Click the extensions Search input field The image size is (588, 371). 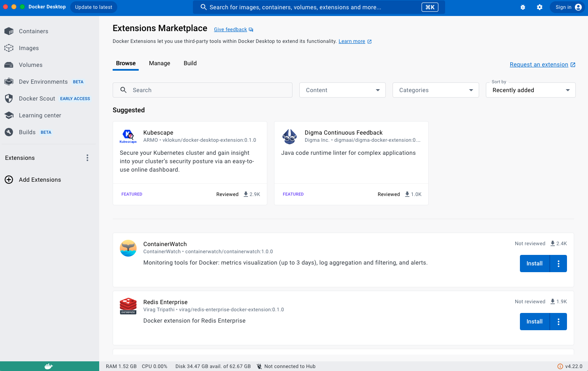pyautogui.click(x=203, y=90)
